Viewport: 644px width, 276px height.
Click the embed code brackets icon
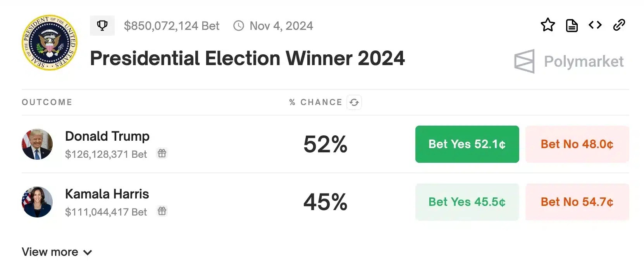click(595, 25)
